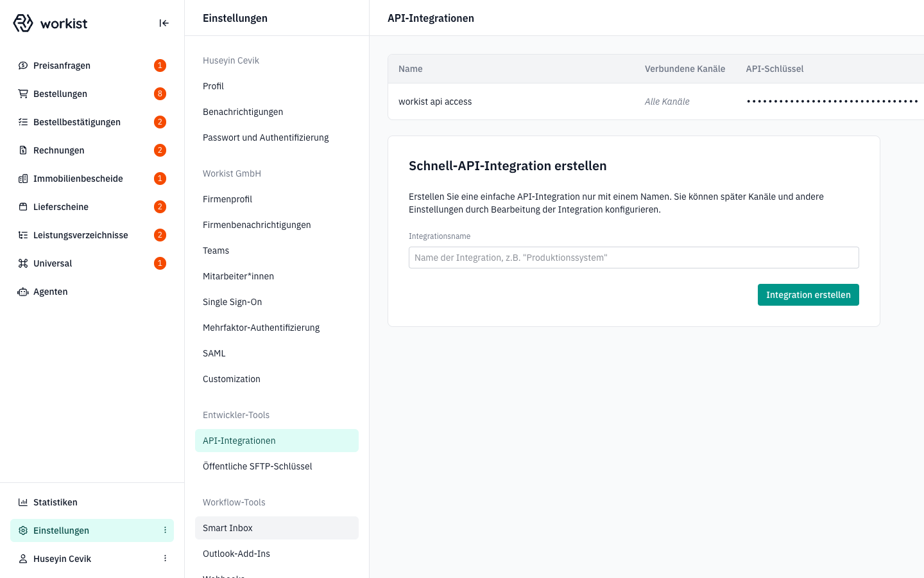This screenshot has width=924, height=578.
Task: Click the Bestellbestätigungen badge showing 2
Action: coord(160,122)
